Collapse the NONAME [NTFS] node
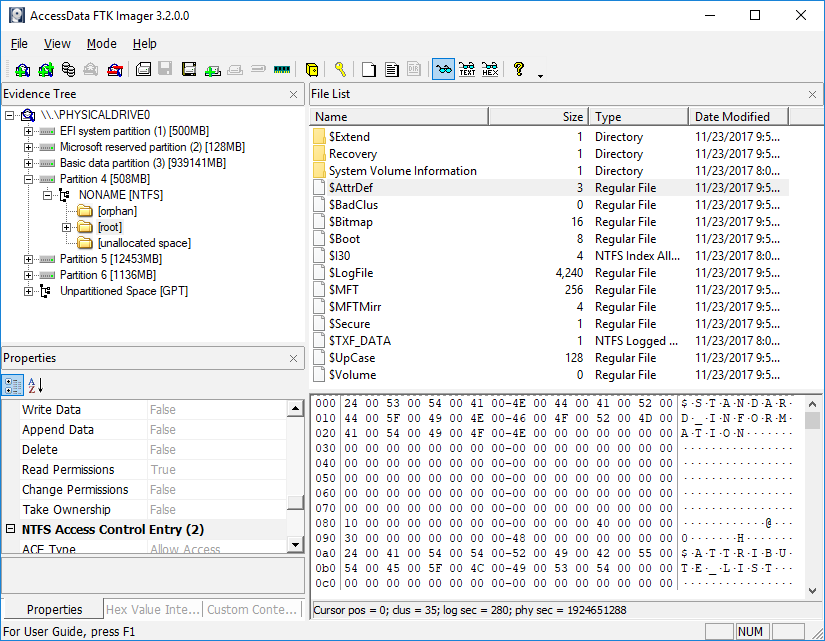This screenshot has height=641, width=825. 47,195
